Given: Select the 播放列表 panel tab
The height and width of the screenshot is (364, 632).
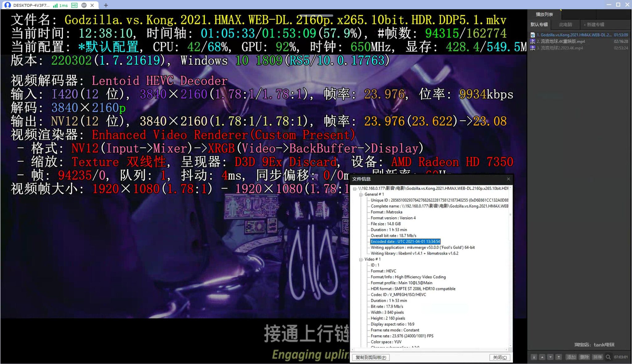Looking at the screenshot, I should point(544,14).
